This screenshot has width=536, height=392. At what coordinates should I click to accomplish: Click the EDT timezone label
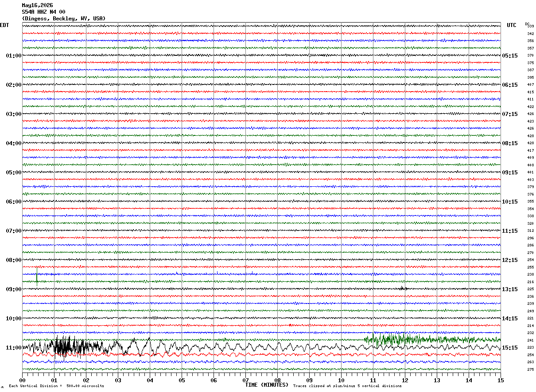pos(4,25)
